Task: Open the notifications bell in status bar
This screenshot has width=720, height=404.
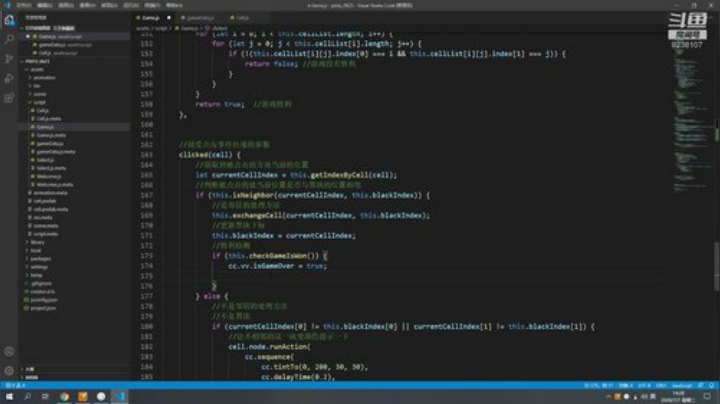Action: coord(711,386)
